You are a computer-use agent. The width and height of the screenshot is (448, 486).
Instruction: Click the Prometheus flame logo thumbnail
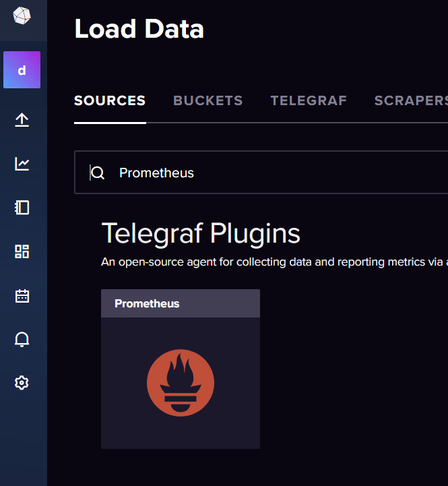point(181,383)
